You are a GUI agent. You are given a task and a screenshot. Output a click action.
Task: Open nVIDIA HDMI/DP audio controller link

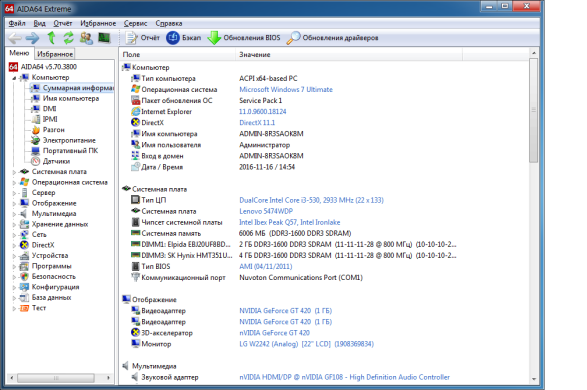pyautogui.click(x=344, y=377)
